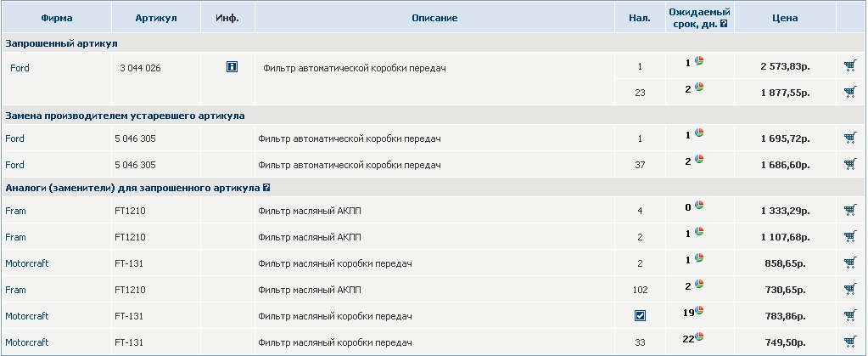Add the 1 877,55р. offer to cart

tap(850, 92)
